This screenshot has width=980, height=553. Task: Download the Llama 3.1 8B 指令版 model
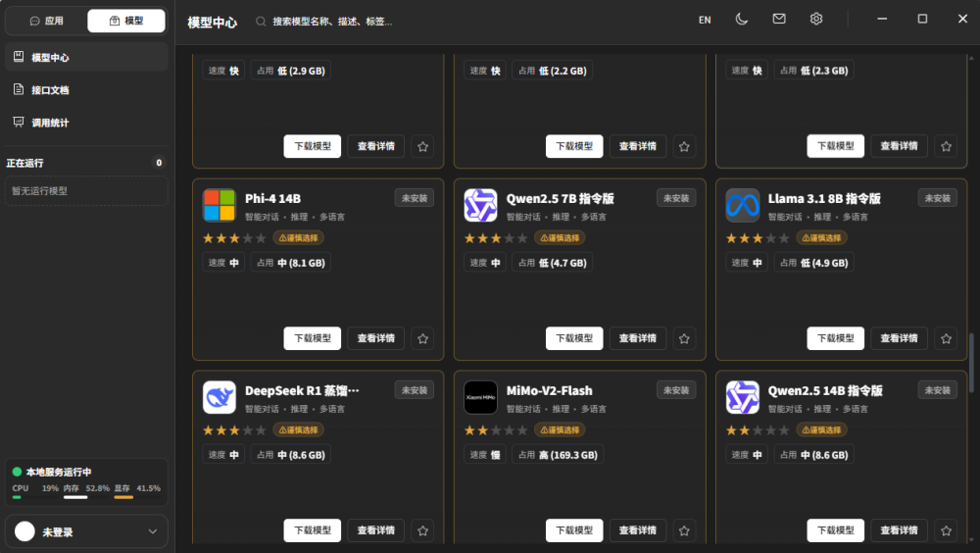coord(836,338)
